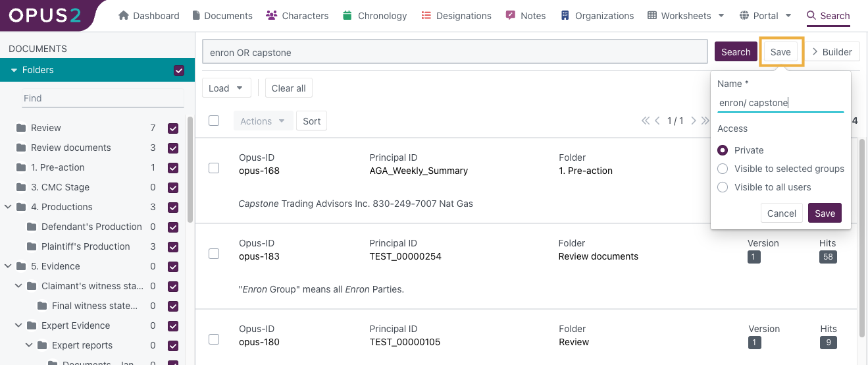
Task: Go to the Organizations tab
Action: [x=597, y=15]
